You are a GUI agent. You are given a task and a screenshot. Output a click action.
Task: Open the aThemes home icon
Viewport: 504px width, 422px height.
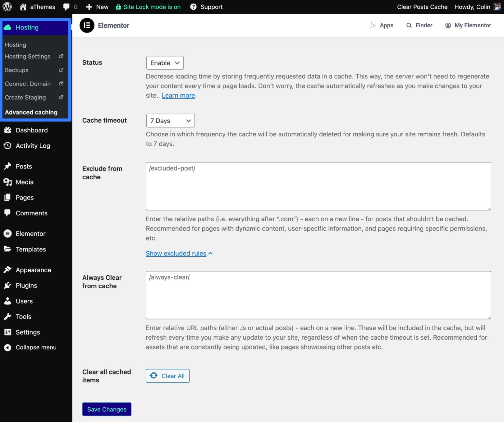click(23, 7)
